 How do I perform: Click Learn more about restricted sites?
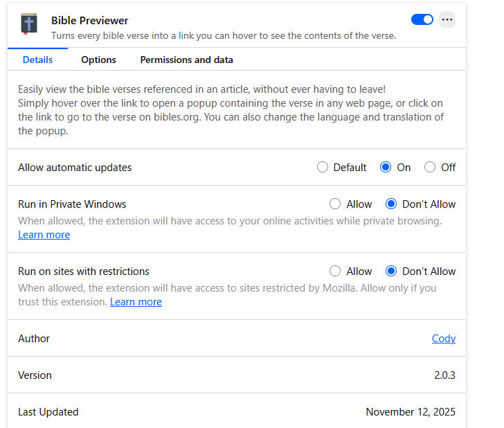(x=136, y=302)
